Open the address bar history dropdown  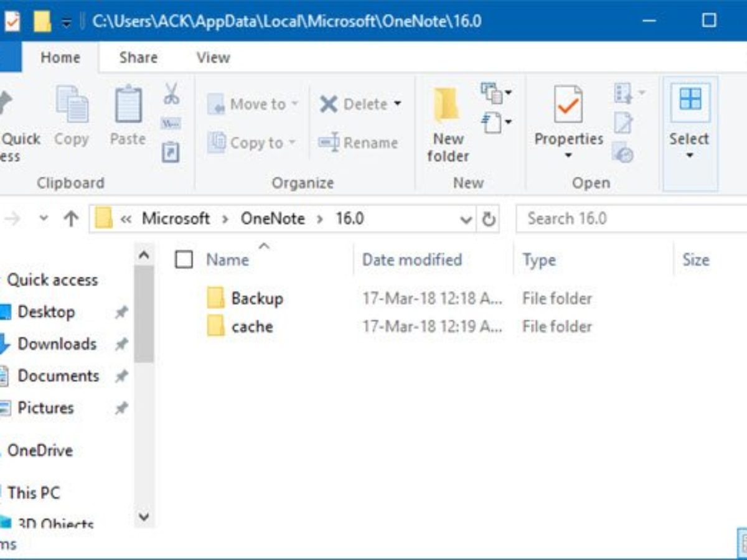tap(466, 219)
